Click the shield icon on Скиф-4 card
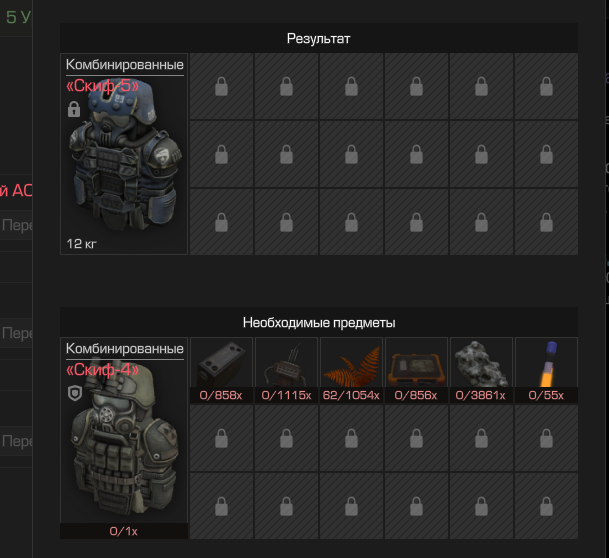Image resolution: width=609 pixels, height=558 pixels. pos(75,393)
